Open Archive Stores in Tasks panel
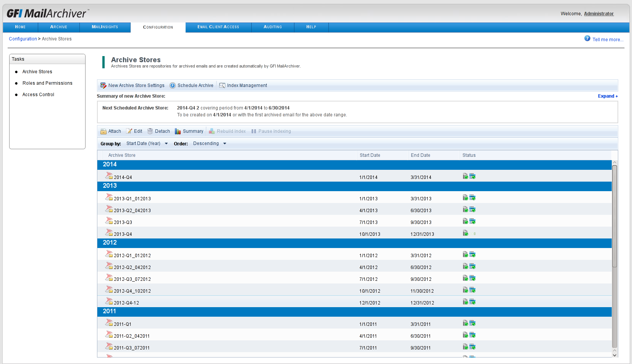 pyautogui.click(x=37, y=72)
